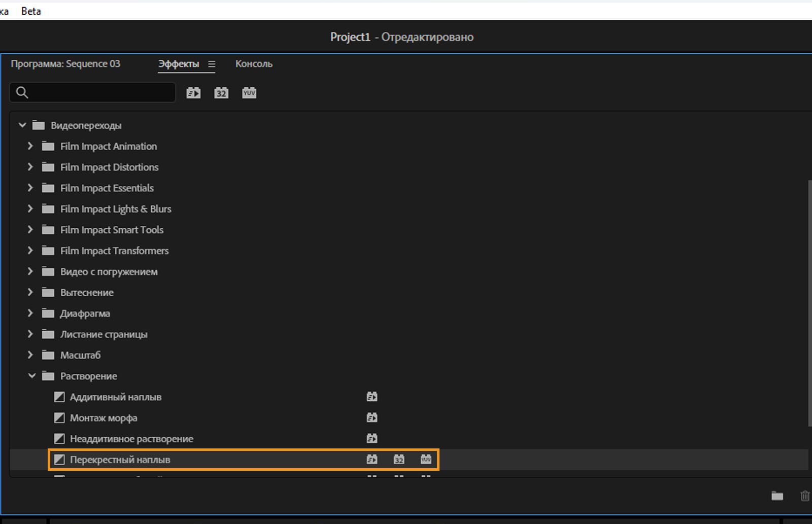Expand the Масштаб folder
Screen dimensions: 812x524
pyautogui.click(x=30, y=355)
